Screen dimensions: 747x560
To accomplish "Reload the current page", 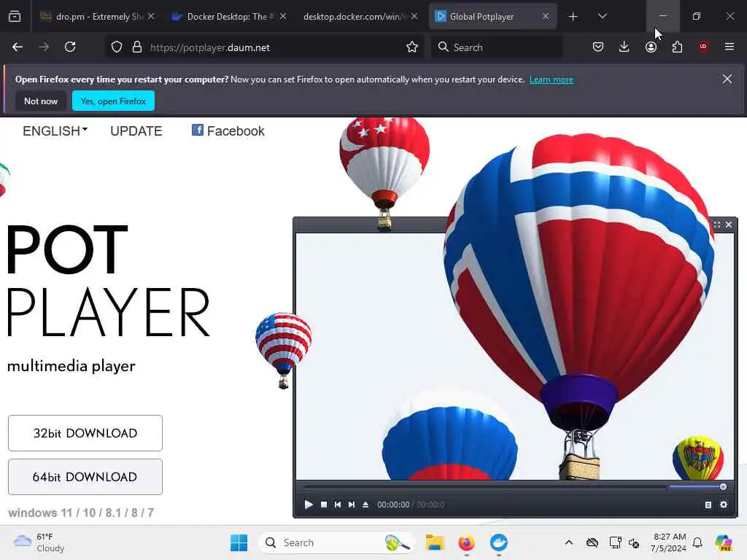I will 70,47.
